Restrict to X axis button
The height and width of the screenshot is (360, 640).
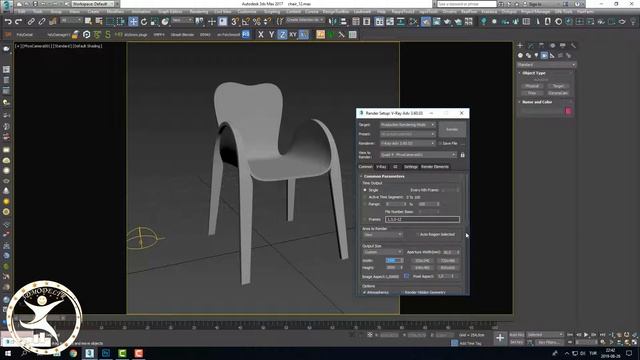(x=261, y=35)
